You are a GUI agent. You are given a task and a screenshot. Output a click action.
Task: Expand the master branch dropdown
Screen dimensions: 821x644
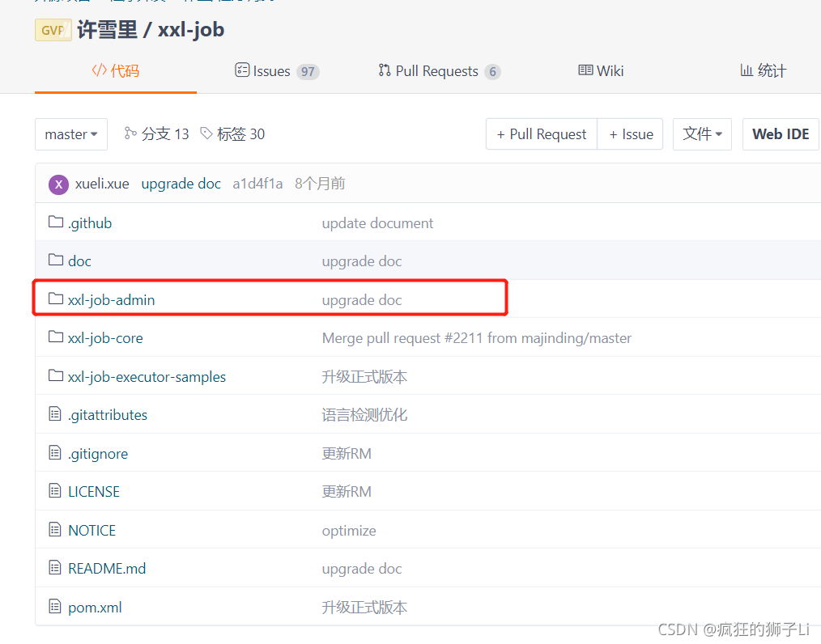coord(71,134)
